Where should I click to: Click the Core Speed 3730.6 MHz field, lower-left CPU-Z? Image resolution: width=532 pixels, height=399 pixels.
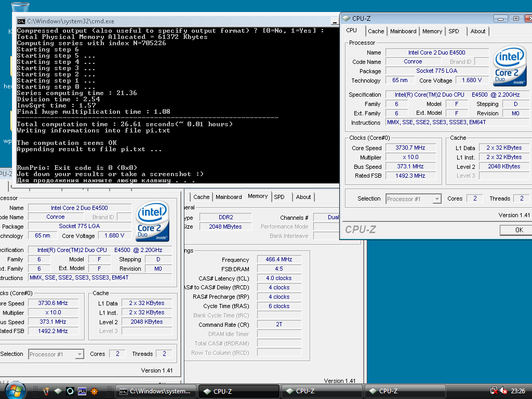tap(54, 303)
